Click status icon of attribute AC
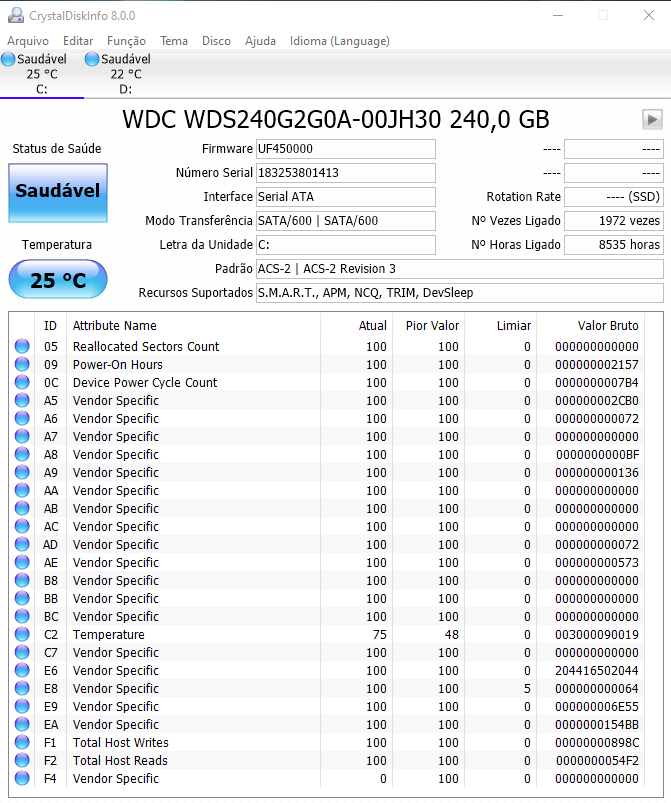This screenshot has width=671, height=803. 22,526
